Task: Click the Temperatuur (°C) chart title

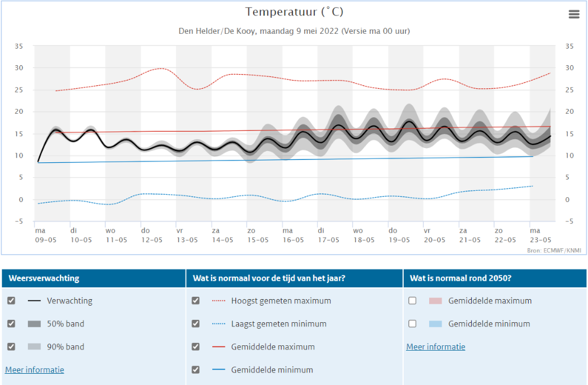Action: tap(294, 12)
